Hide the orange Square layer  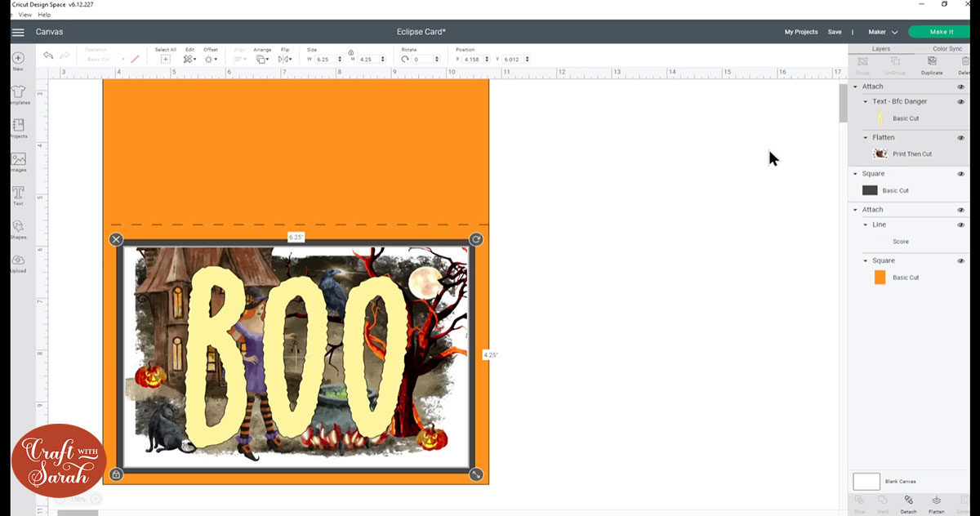(961, 260)
